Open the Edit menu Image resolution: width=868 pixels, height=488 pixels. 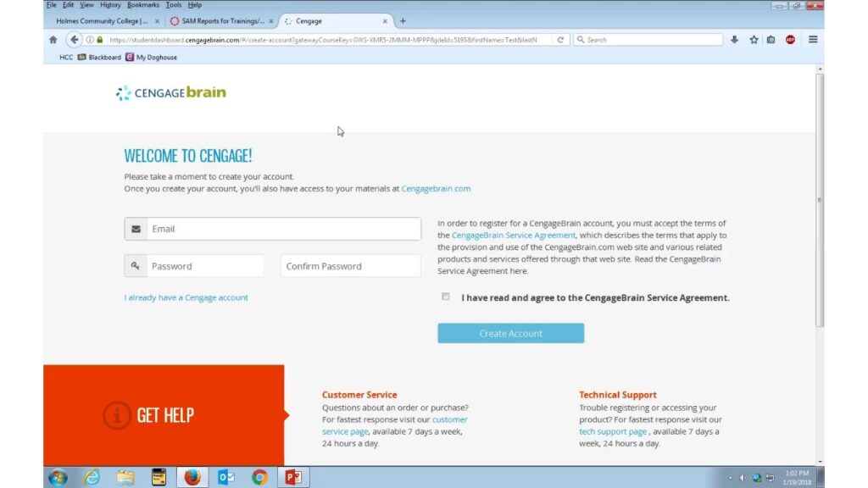coord(68,5)
